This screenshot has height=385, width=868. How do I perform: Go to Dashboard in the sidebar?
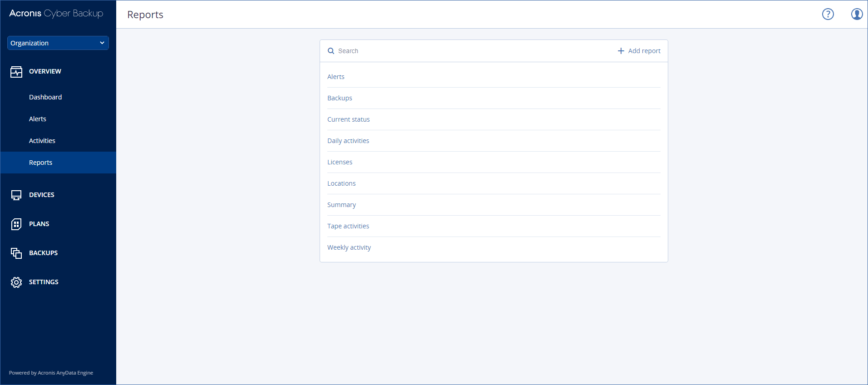coord(45,97)
